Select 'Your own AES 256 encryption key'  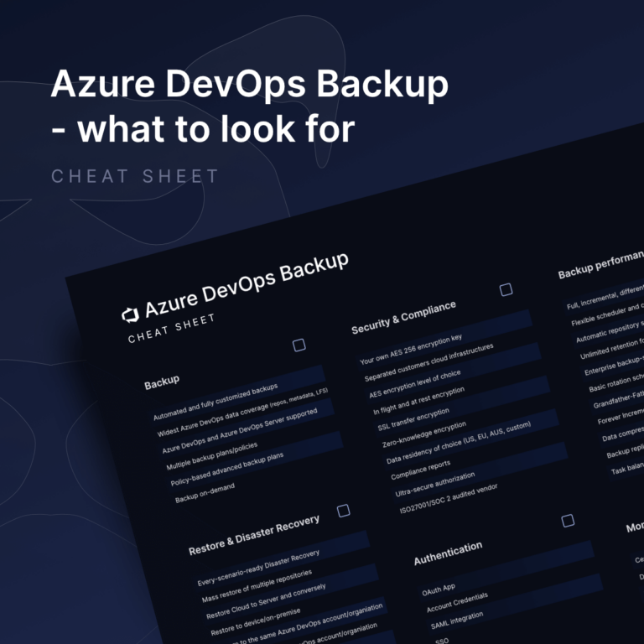tap(411, 349)
